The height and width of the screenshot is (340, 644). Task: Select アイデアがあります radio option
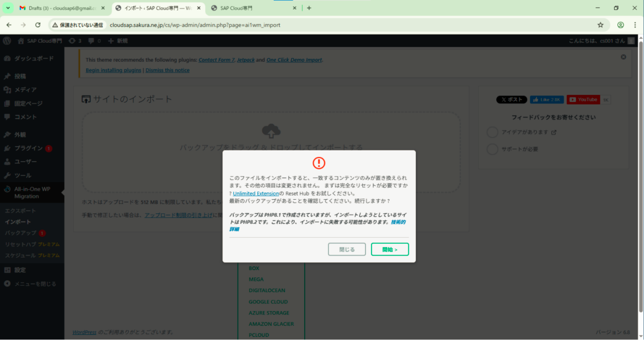pos(492,132)
